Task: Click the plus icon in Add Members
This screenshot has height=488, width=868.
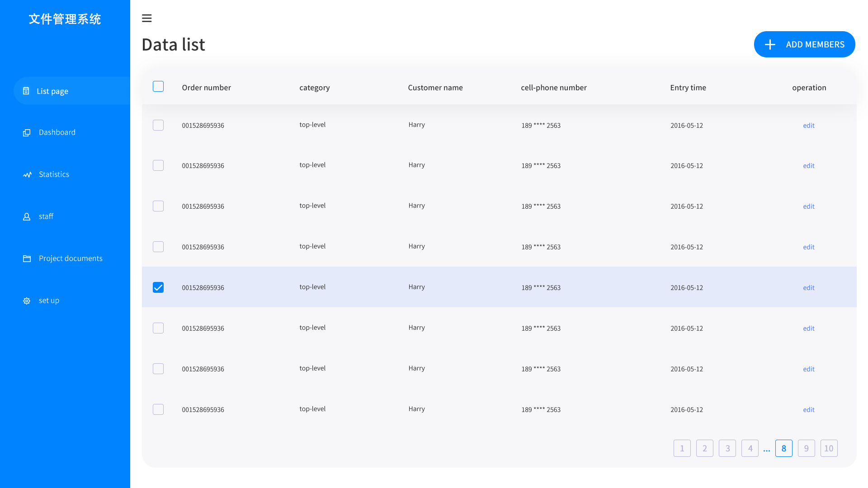Action: coord(770,44)
